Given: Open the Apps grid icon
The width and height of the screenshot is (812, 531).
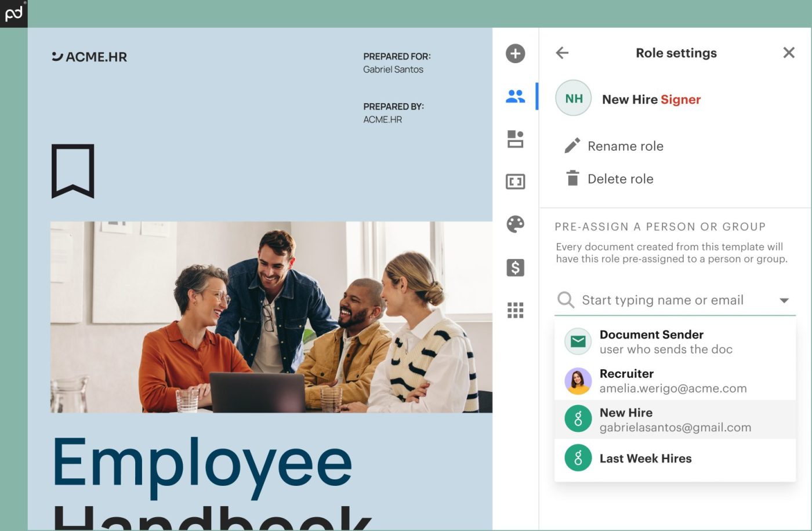Looking at the screenshot, I should [515, 310].
